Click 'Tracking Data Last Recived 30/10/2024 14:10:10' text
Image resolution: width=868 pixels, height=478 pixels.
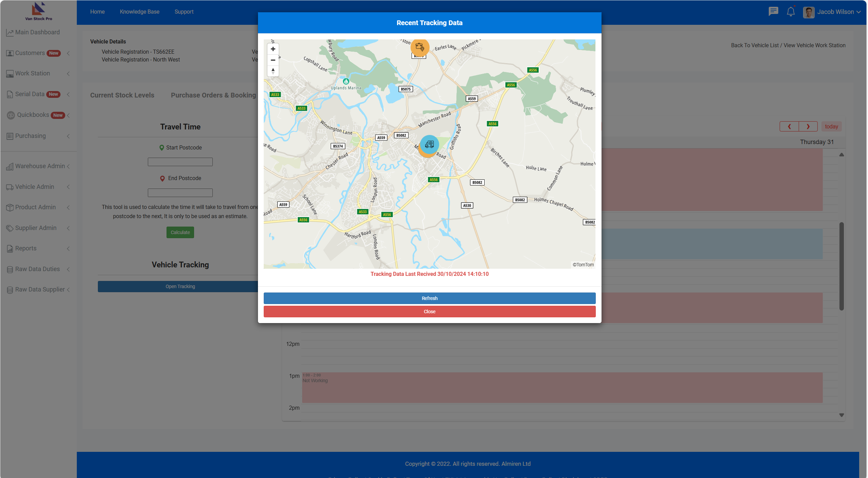[x=430, y=274]
